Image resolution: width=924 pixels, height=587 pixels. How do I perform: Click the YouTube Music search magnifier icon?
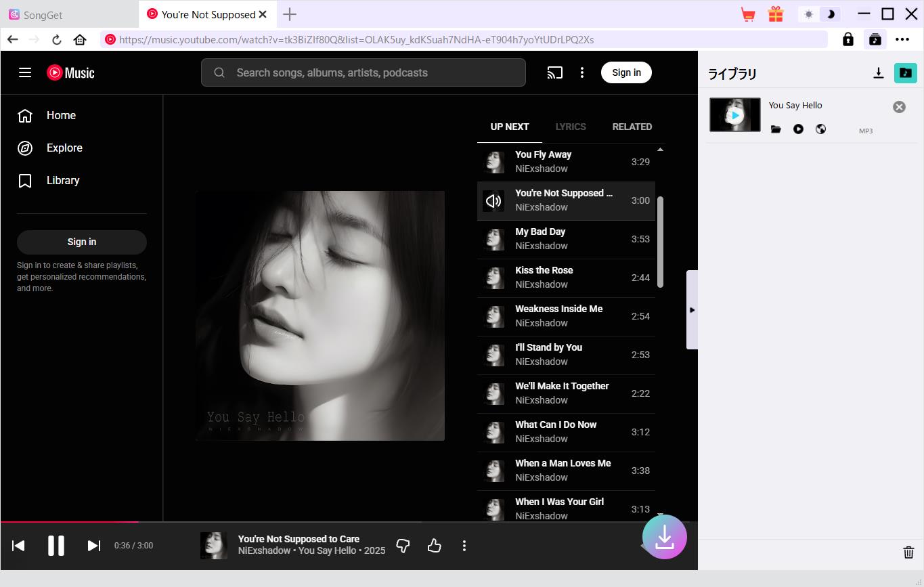(219, 72)
